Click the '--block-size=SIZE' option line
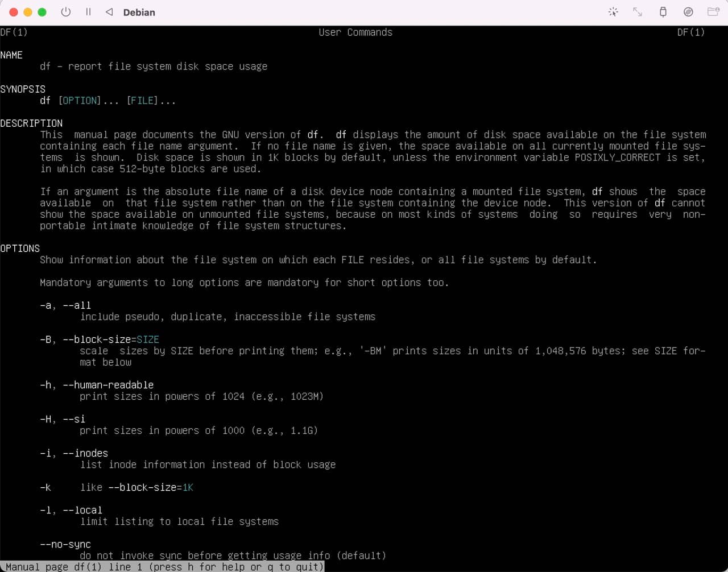728x572 pixels. point(100,339)
